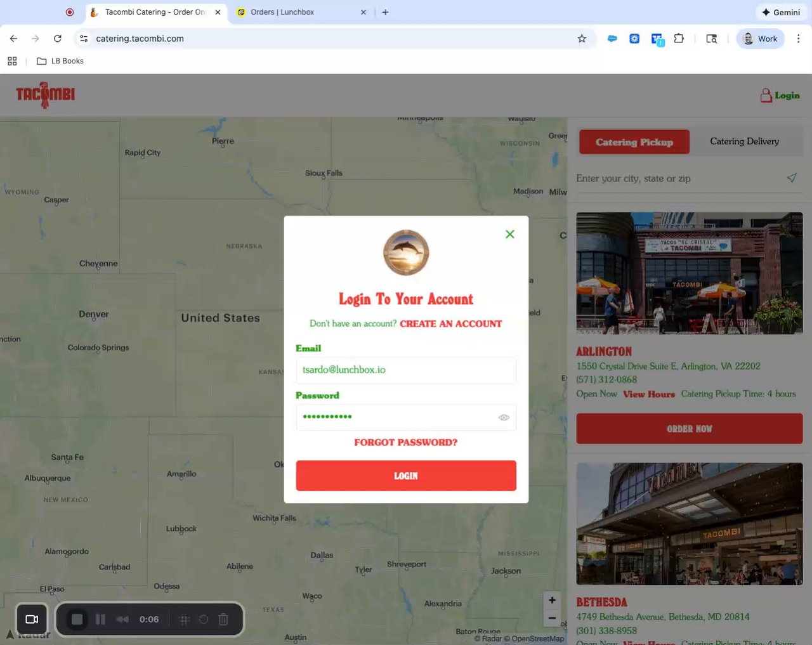Stop the screen recording

77,619
